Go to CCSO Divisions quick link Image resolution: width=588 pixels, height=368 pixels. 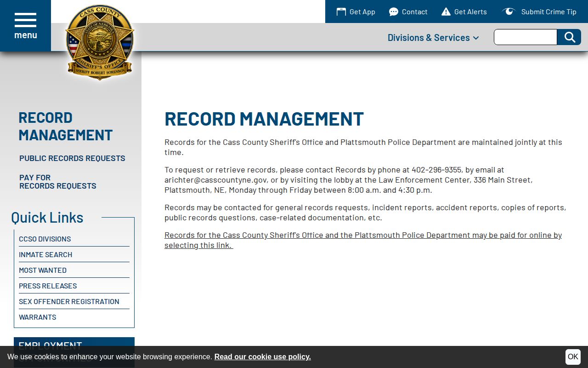(x=45, y=239)
